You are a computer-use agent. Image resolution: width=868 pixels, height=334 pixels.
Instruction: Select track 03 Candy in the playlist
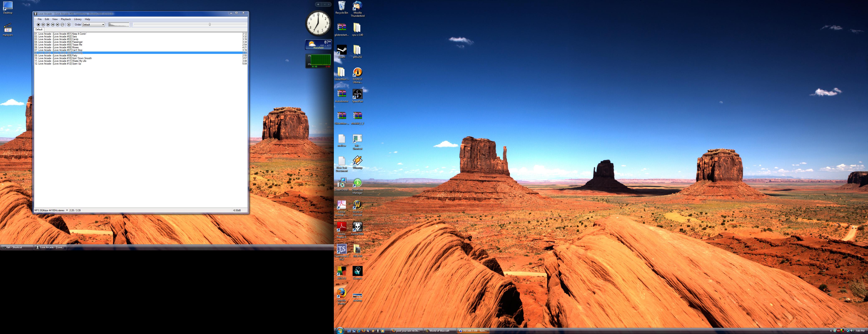75,39
